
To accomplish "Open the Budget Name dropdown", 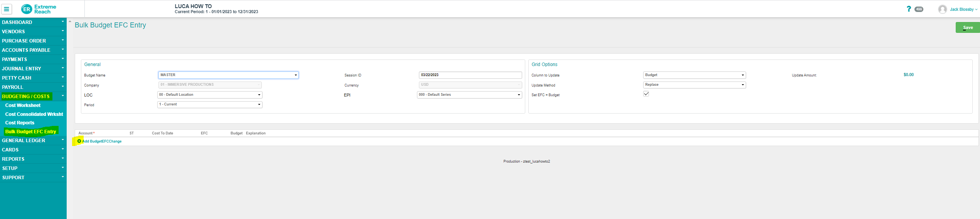I will click(x=228, y=75).
